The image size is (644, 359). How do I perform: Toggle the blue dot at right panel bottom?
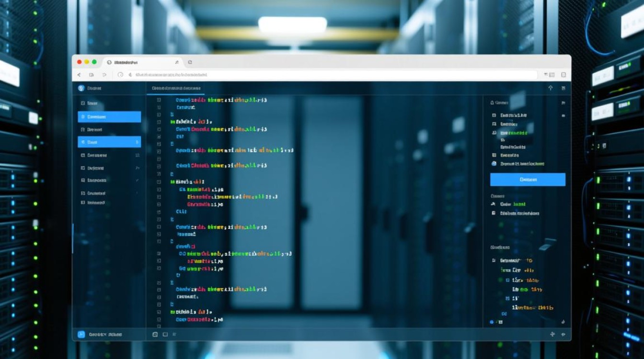tap(492, 322)
